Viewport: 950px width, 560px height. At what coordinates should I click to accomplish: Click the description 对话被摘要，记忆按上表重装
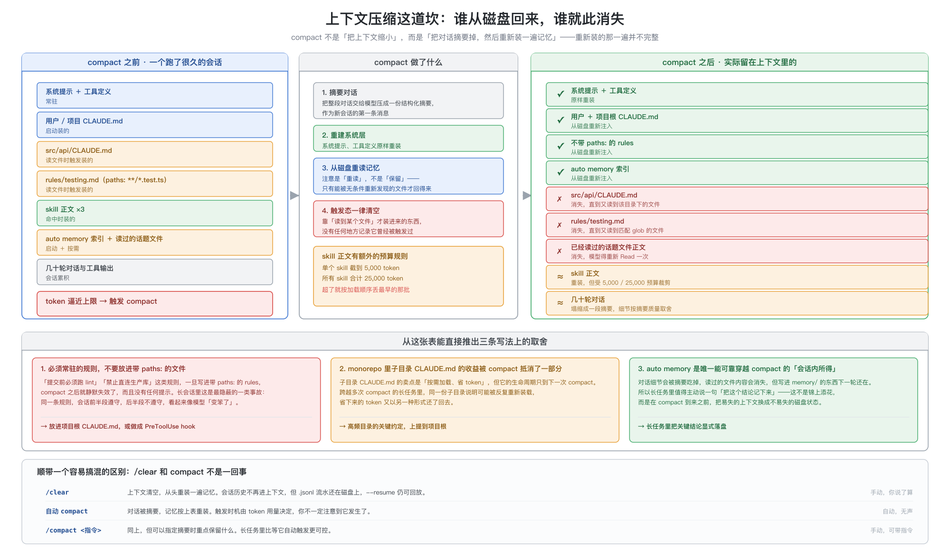coord(250,511)
